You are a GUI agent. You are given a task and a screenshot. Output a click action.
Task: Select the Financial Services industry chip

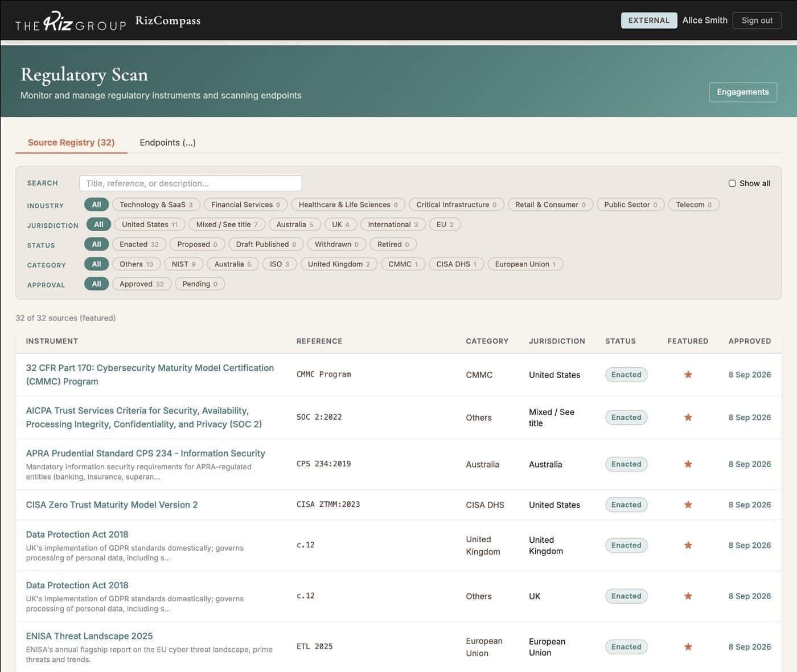point(245,204)
